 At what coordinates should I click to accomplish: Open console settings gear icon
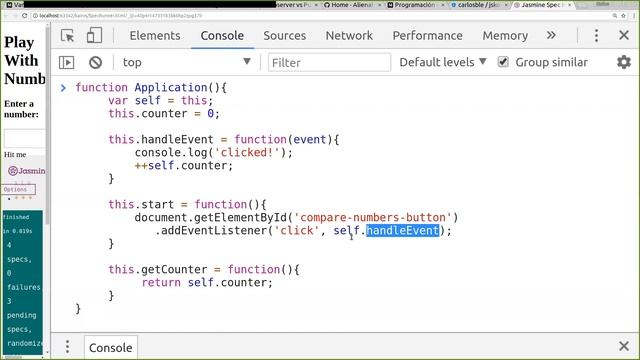point(624,62)
